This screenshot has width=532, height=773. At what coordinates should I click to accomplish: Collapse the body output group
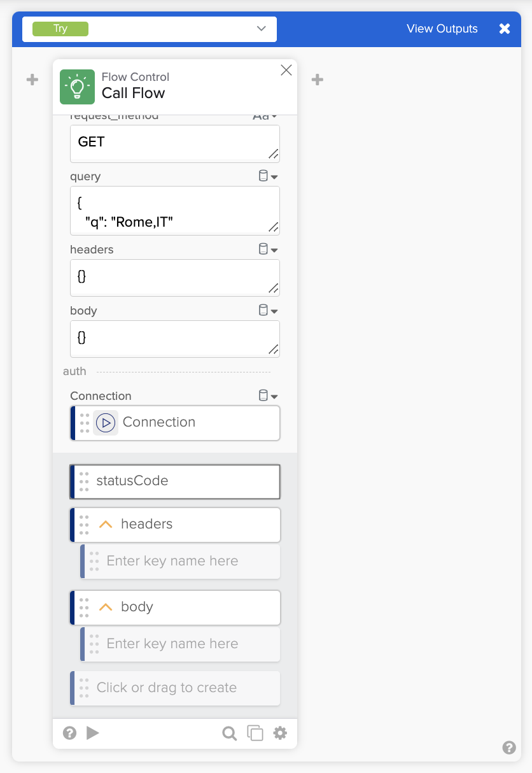coord(106,607)
